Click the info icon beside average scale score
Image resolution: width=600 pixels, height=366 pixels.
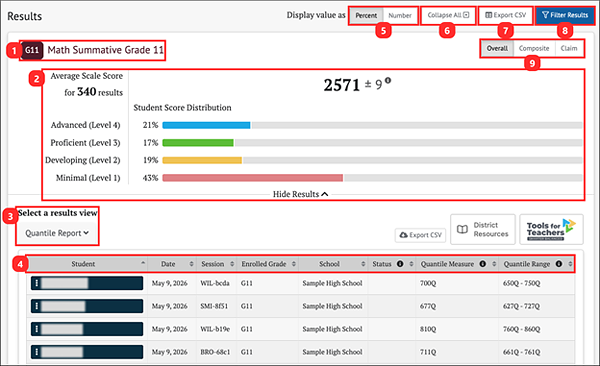pos(388,80)
